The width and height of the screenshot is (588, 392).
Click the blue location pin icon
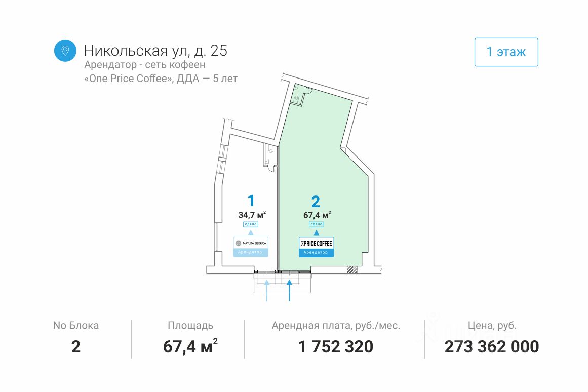tap(65, 51)
